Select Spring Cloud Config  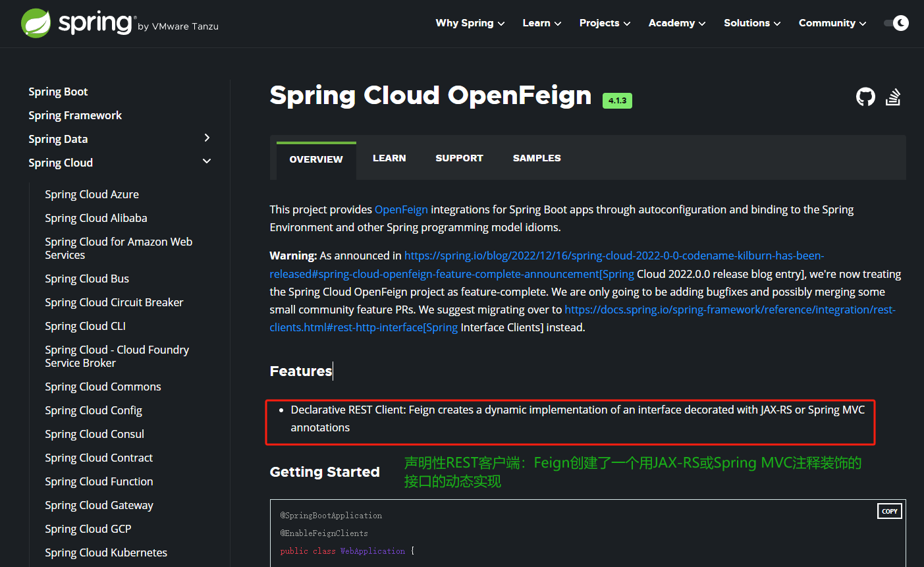(x=94, y=410)
